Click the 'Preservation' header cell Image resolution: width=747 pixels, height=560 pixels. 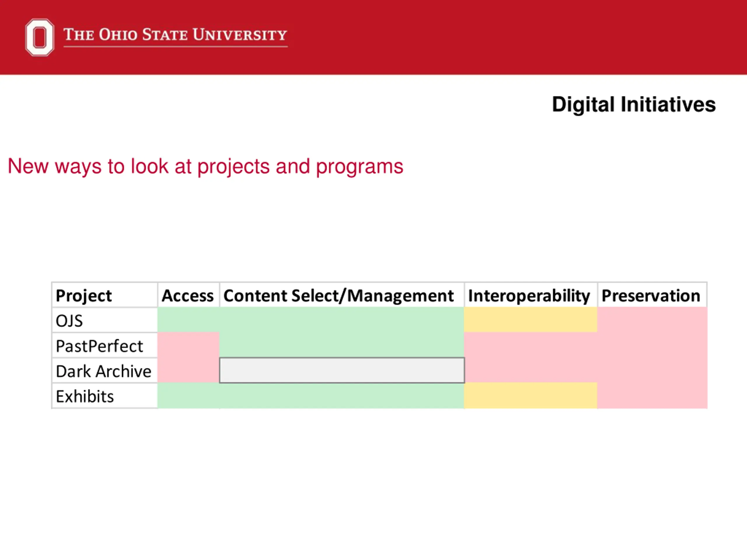652,295
